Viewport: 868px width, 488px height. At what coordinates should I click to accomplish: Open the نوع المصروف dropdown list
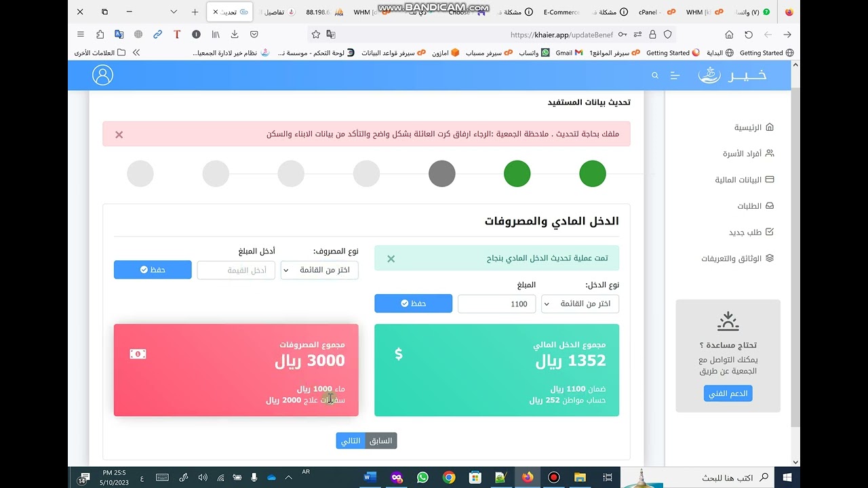click(319, 270)
